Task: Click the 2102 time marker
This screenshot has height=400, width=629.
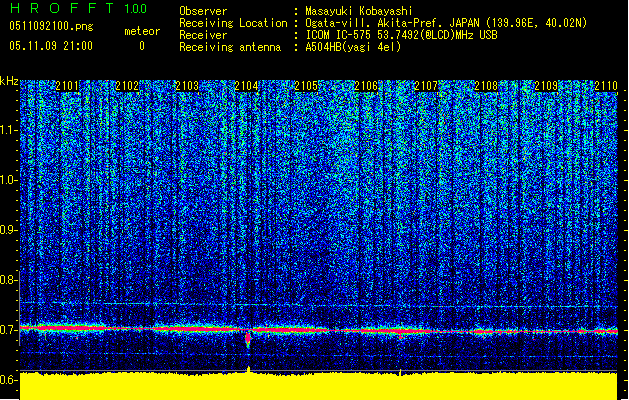Action: [127, 86]
